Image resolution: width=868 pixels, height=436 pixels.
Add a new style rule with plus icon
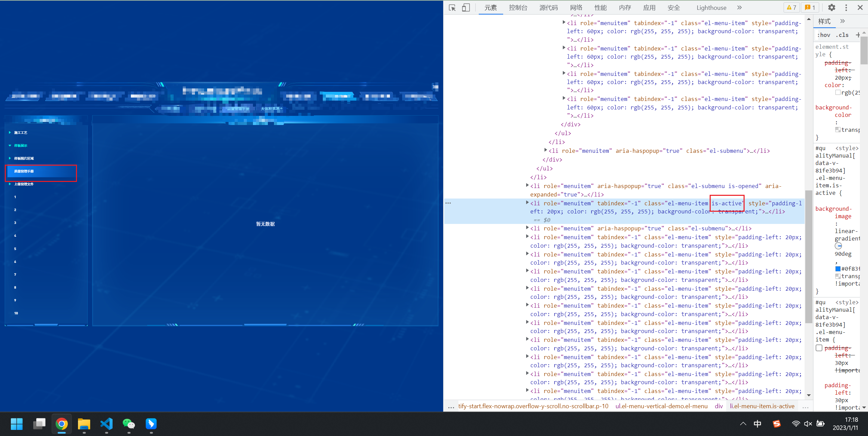pos(857,35)
